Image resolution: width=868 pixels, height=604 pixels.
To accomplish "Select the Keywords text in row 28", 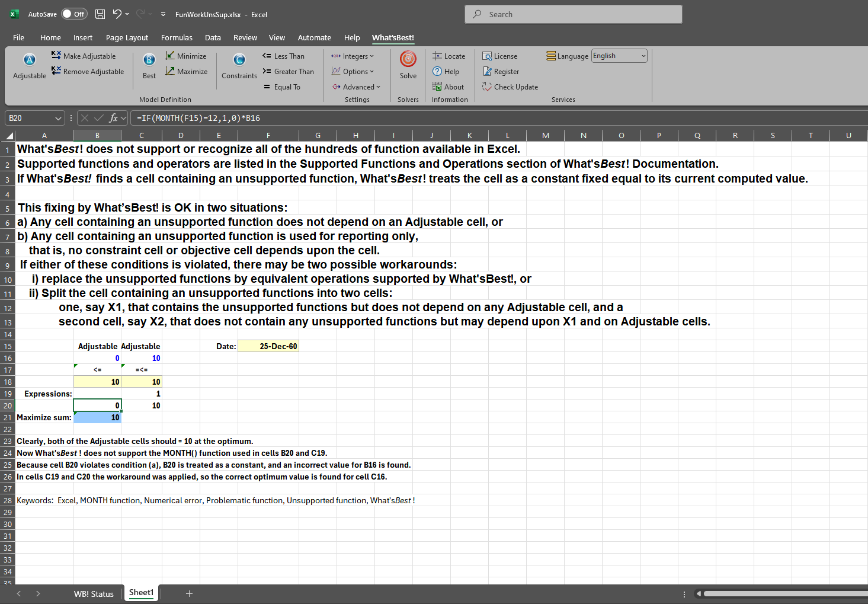I will (216, 500).
